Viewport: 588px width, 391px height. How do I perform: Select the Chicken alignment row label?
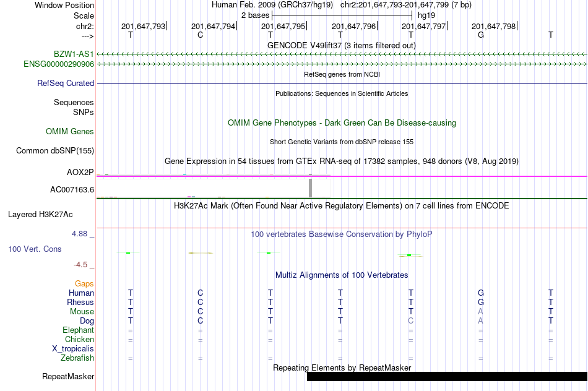point(79,339)
